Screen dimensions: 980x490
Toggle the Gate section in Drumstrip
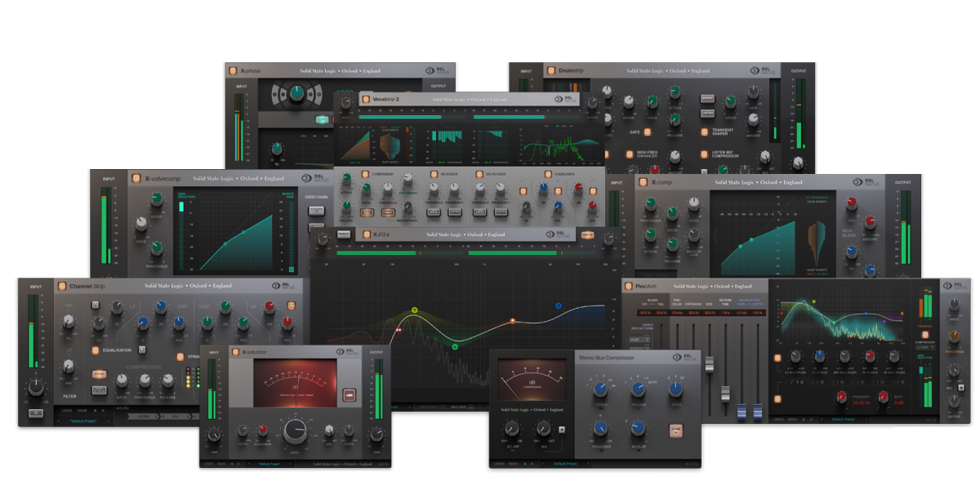tap(647, 131)
